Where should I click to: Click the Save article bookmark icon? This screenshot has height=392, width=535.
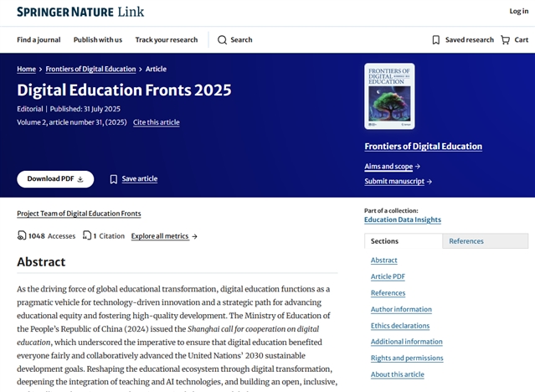[114, 179]
